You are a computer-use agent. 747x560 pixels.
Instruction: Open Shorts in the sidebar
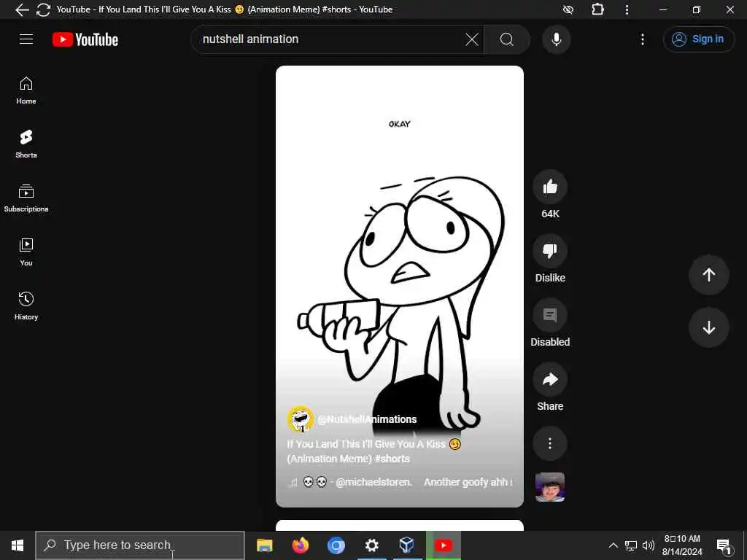(x=26, y=144)
